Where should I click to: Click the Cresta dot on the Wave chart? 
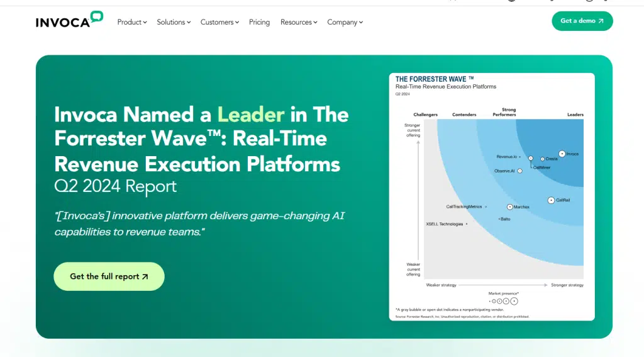click(542, 159)
